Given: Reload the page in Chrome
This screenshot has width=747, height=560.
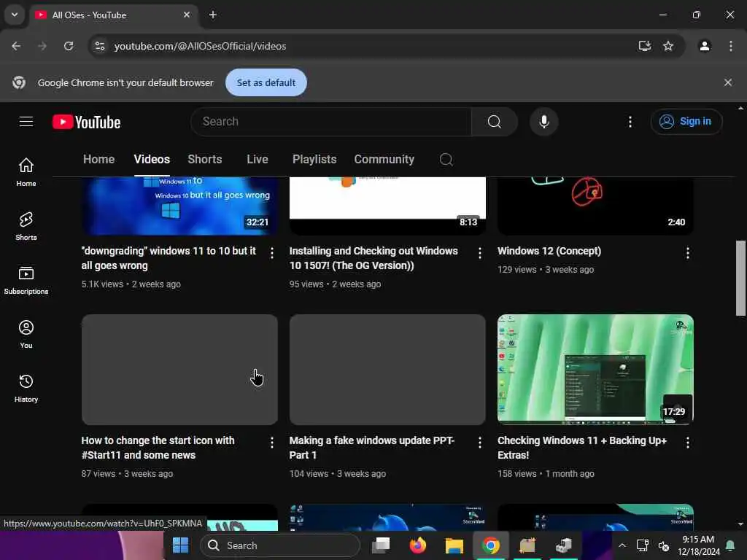Looking at the screenshot, I should click(x=69, y=46).
